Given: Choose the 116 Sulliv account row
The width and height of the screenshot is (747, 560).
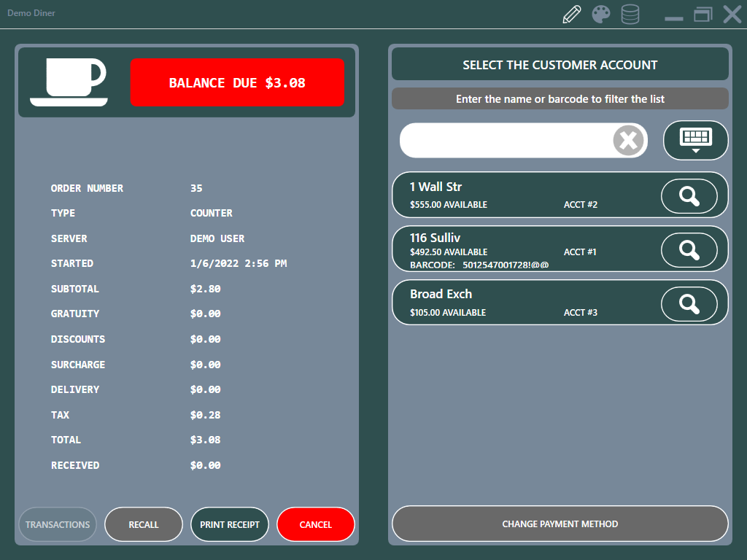Looking at the screenshot, I should click(x=511, y=250).
